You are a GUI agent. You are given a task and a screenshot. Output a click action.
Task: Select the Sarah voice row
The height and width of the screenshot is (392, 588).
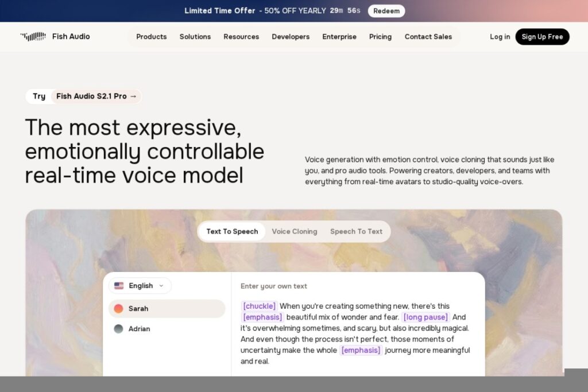(167, 308)
